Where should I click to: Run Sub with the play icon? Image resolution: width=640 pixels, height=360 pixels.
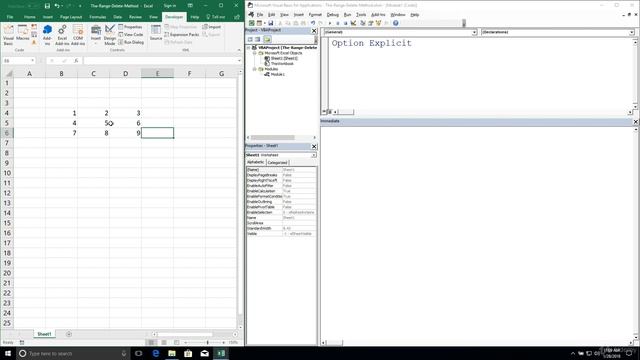tap(330, 23)
